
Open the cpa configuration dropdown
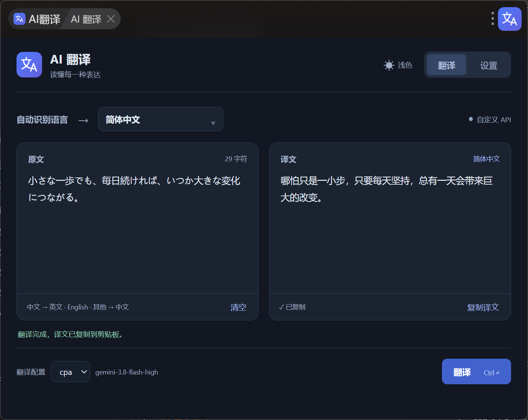(70, 371)
